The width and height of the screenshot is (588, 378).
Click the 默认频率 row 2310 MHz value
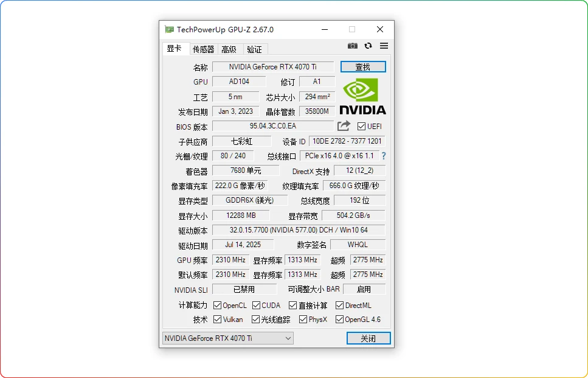(x=230, y=275)
